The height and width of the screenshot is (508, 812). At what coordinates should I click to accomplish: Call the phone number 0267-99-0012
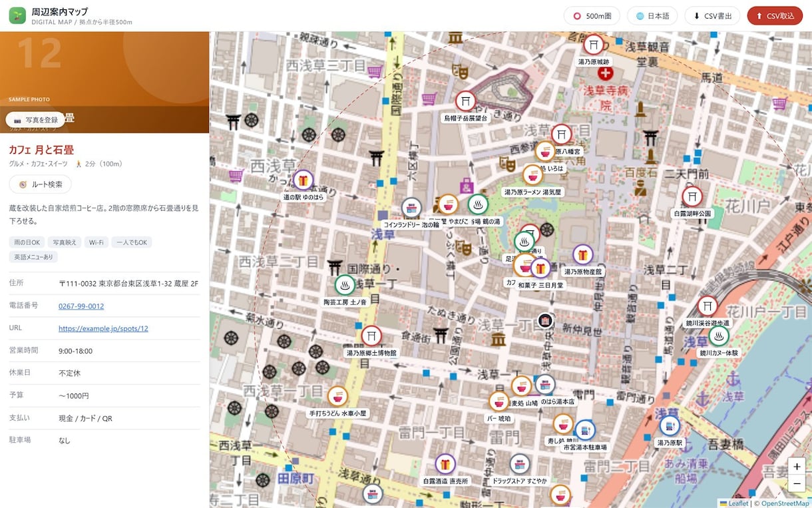81,306
